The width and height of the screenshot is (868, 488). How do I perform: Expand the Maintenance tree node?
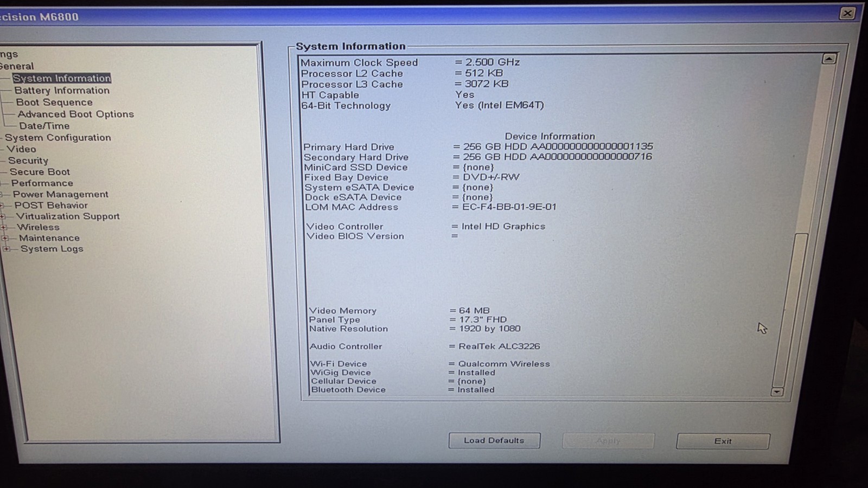point(5,238)
